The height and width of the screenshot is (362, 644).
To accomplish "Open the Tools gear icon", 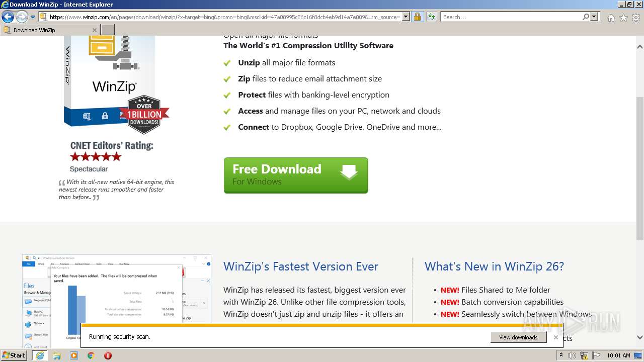I will pos(636,18).
